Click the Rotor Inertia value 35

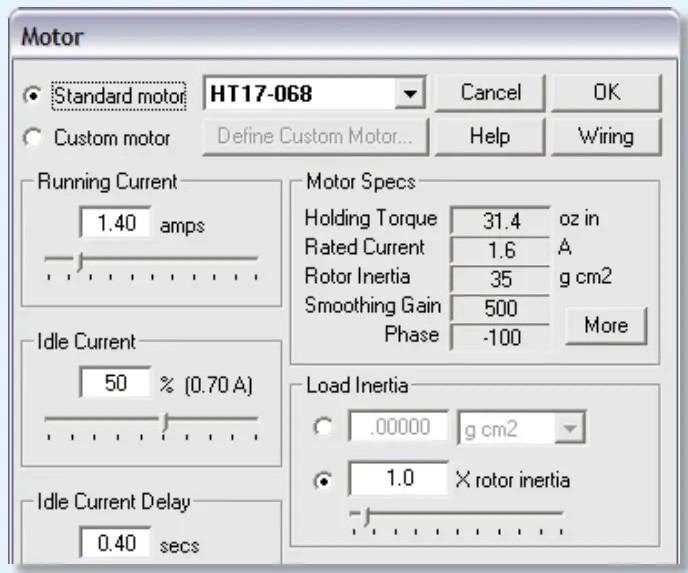[x=500, y=279]
